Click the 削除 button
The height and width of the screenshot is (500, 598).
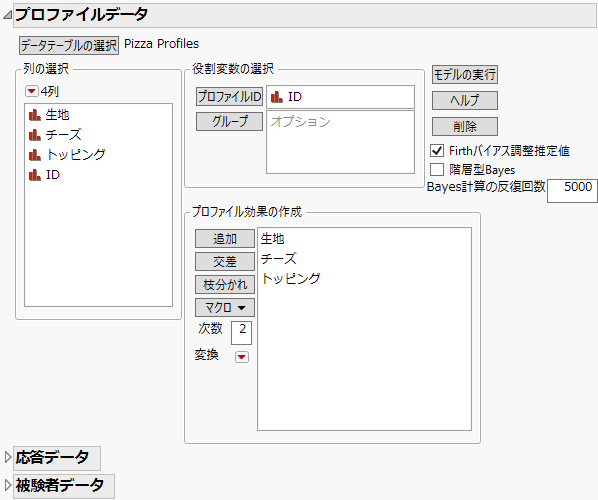tap(465, 126)
